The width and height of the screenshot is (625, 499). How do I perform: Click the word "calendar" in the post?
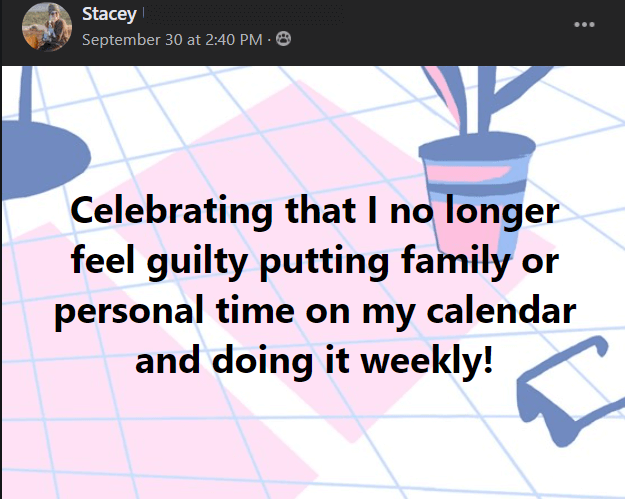click(501, 310)
